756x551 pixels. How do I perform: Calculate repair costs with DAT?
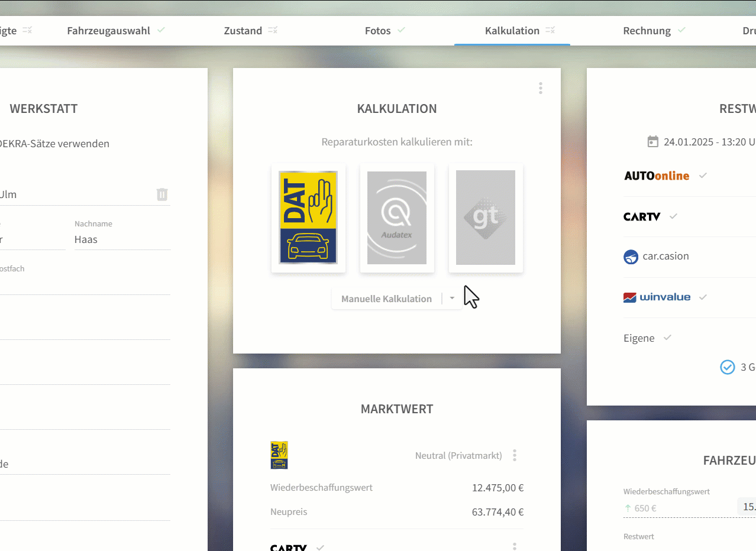[308, 218]
